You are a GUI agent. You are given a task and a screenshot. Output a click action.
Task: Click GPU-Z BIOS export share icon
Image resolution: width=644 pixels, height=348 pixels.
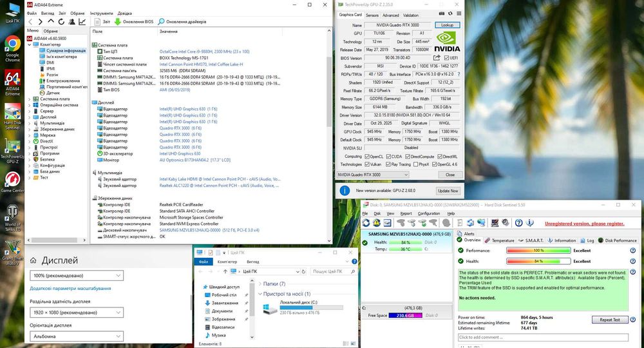click(437, 57)
